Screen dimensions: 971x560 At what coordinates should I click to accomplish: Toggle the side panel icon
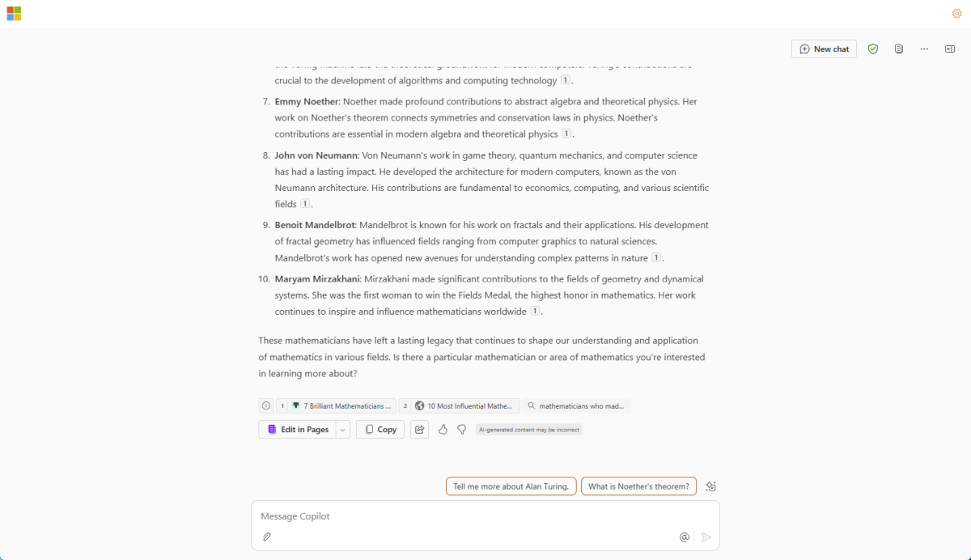click(950, 49)
